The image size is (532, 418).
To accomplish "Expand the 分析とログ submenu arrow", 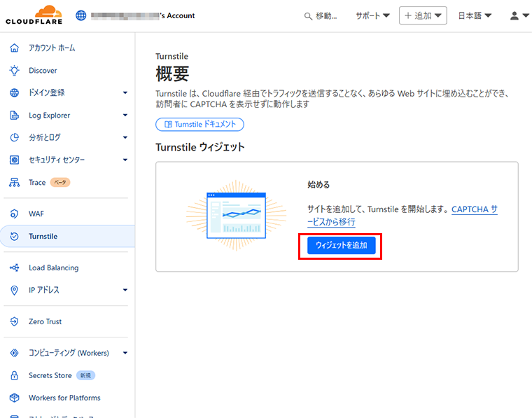I will click(x=125, y=137).
